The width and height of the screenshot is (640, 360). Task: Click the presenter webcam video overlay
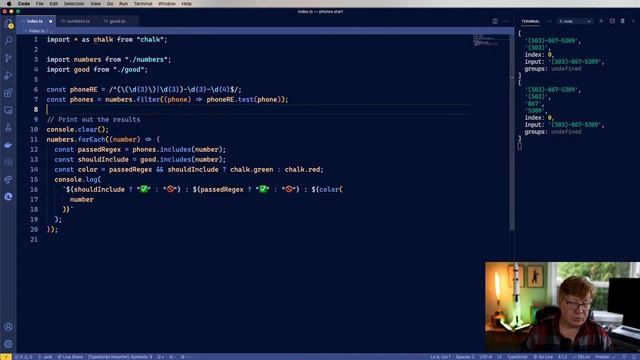pyautogui.click(x=562, y=307)
